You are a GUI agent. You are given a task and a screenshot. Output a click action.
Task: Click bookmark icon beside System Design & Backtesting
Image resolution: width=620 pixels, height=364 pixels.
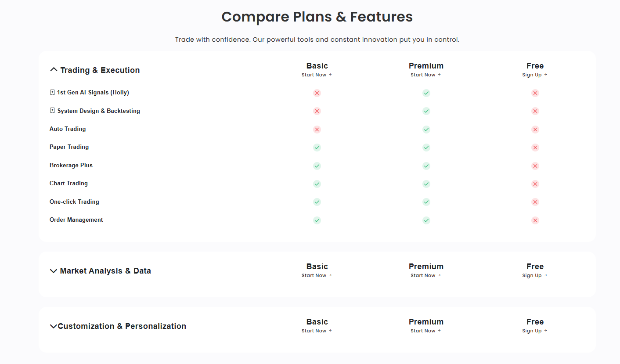(52, 111)
